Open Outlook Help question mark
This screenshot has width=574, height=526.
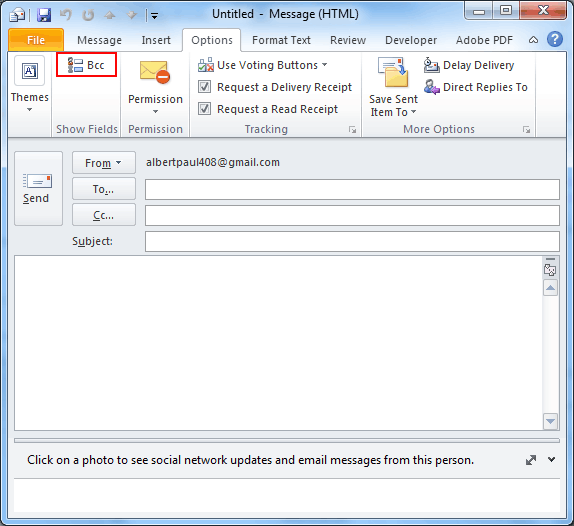[x=555, y=39]
